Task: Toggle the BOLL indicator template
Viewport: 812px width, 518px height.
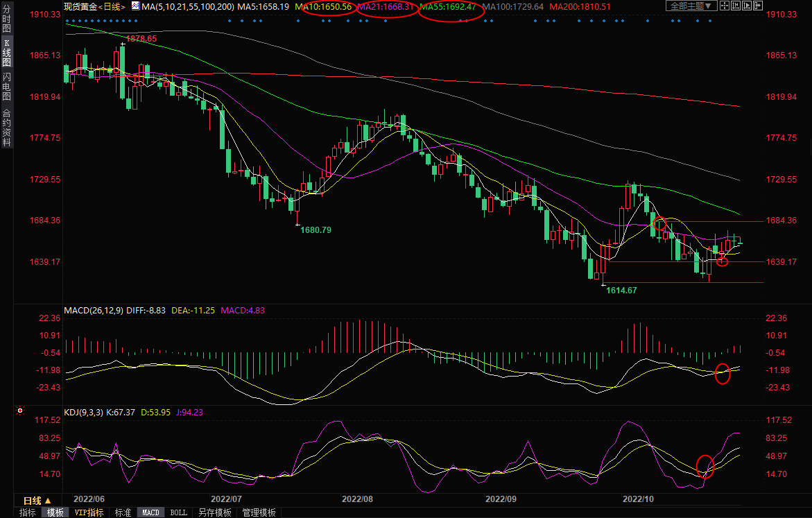Action: [x=178, y=512]
